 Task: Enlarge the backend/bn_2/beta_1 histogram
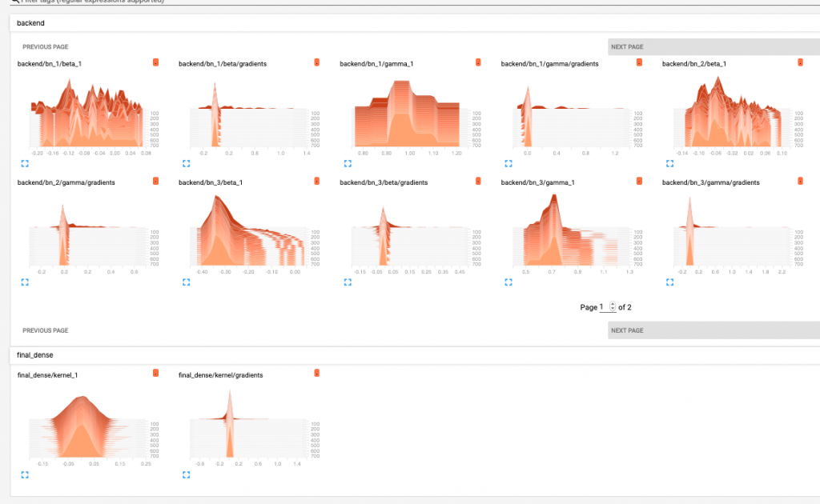tap(669, 163)
